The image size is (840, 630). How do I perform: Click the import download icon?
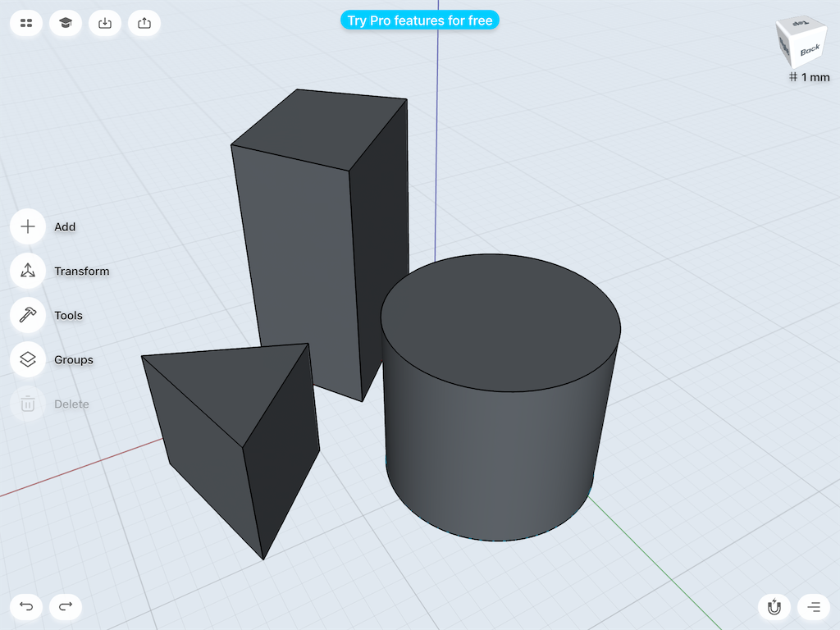click(x=105, y=23)
